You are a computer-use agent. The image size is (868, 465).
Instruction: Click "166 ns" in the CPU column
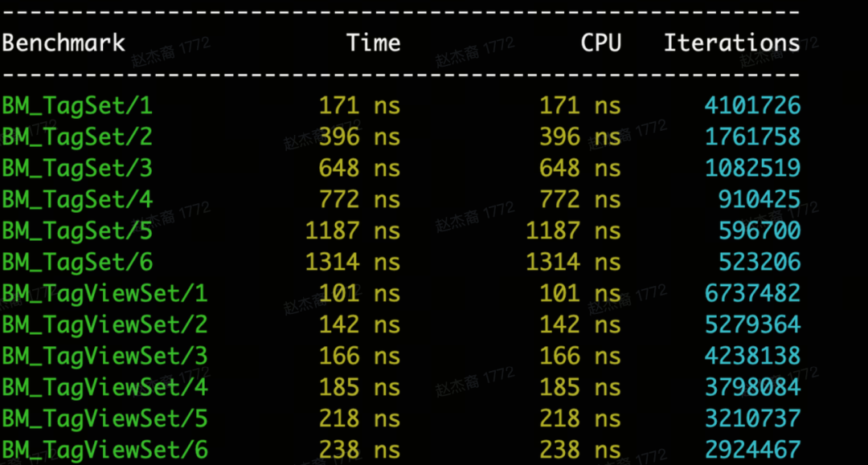tap(580, 356)
